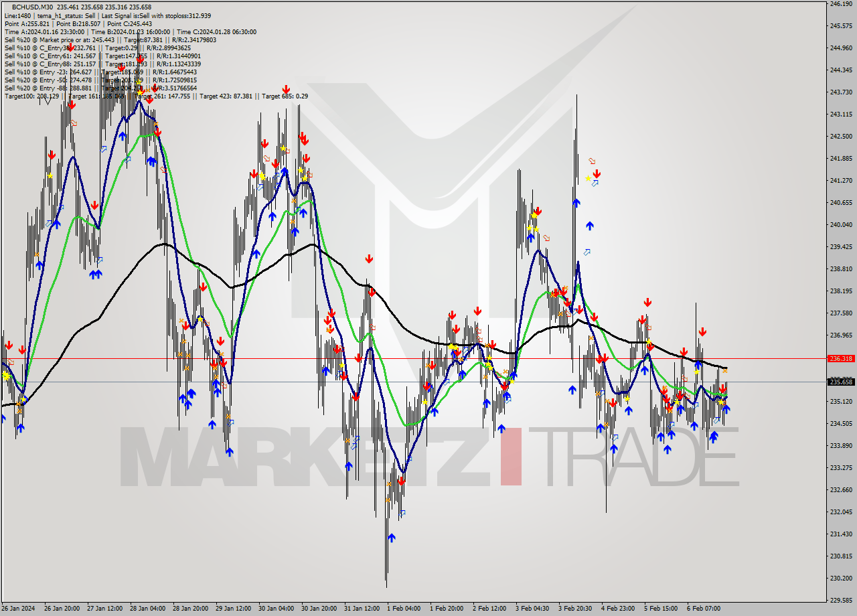Click the '5 Feb 15:00' time axis label

pos(661,609)
